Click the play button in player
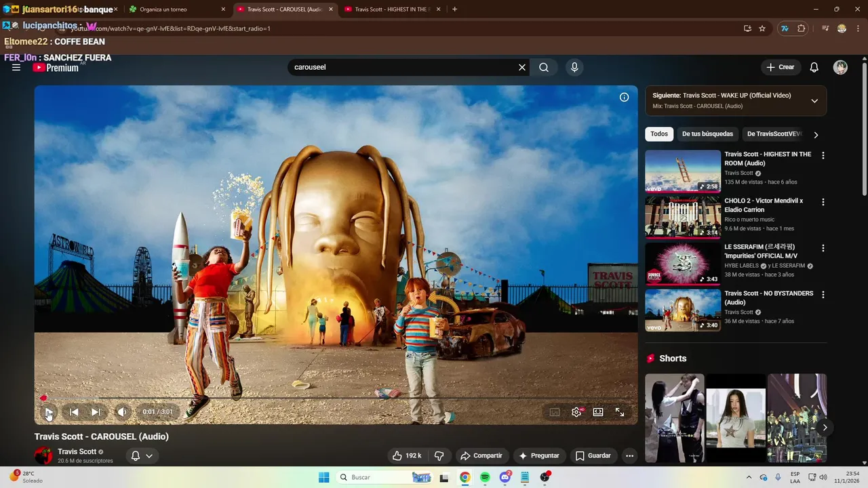868x488 pixels. (x=49, y=412)
